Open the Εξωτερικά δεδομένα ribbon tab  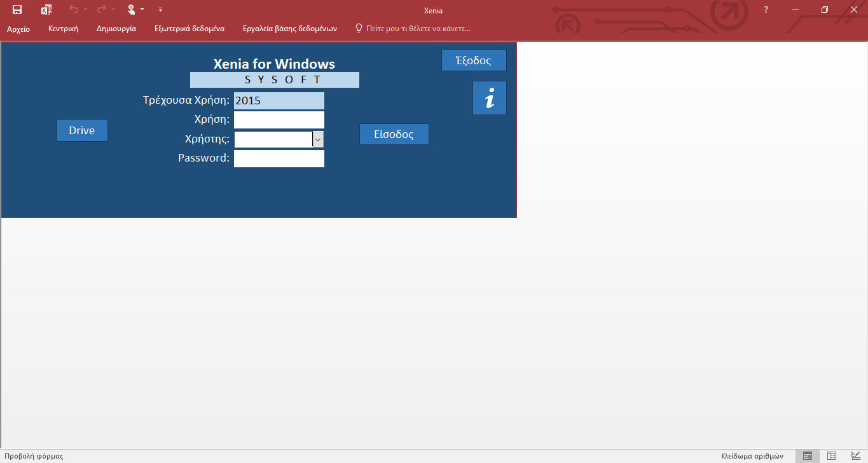point(189,29)
